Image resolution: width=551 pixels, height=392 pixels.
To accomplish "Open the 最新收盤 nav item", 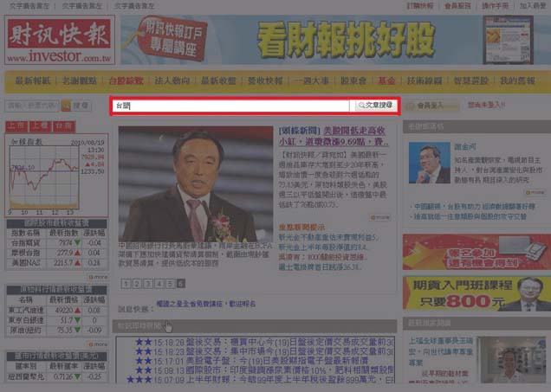I will coord(218,80).
